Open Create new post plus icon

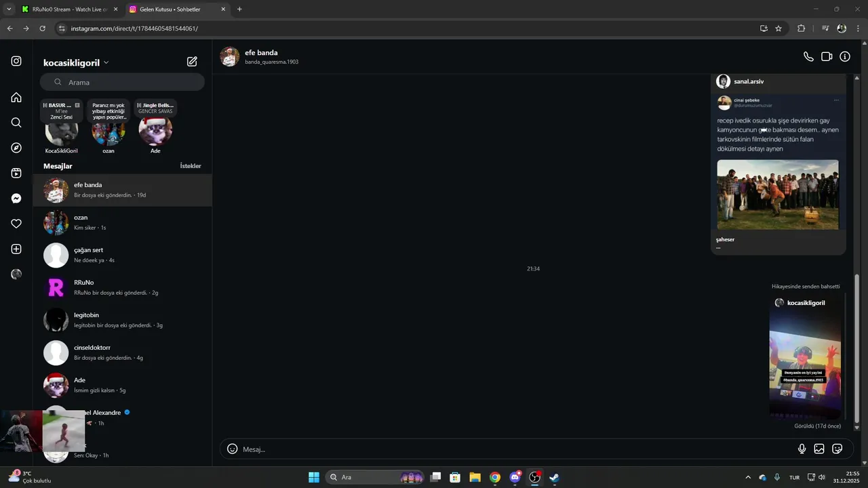click(x=16, y=249)
